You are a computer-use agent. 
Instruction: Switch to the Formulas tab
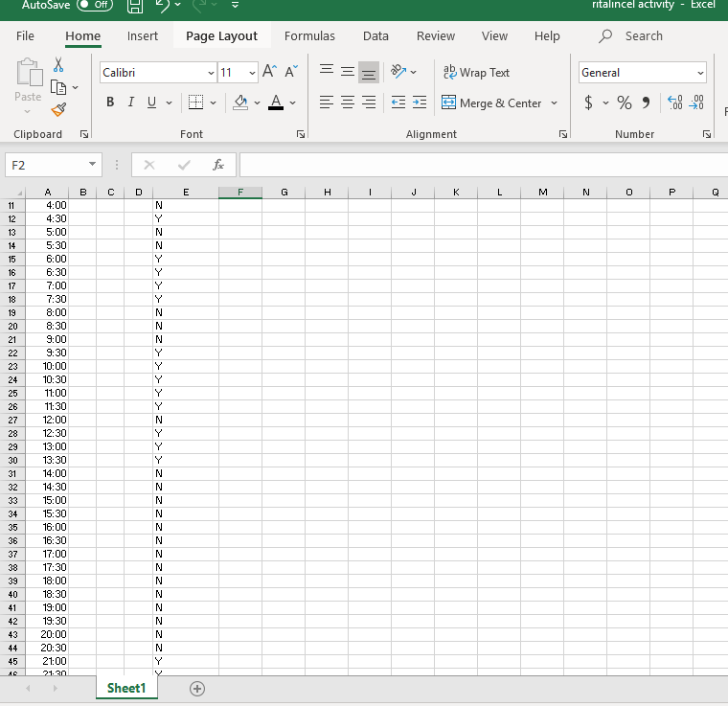[309, 36]
